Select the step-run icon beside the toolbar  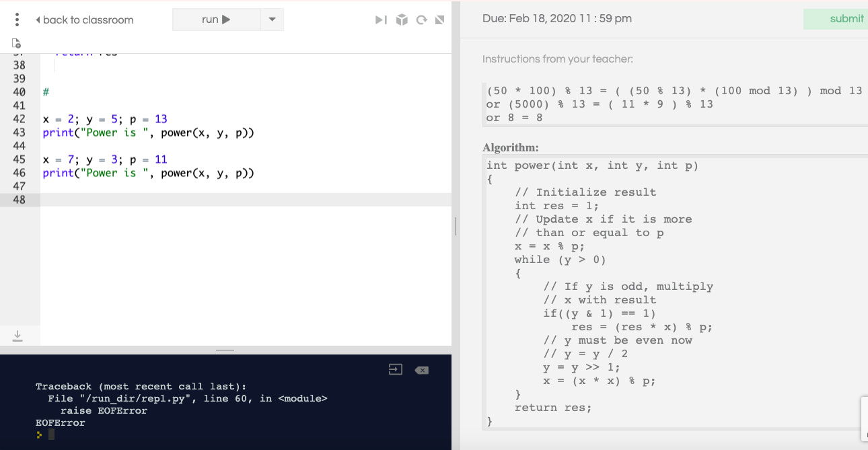tap(380, 20)
